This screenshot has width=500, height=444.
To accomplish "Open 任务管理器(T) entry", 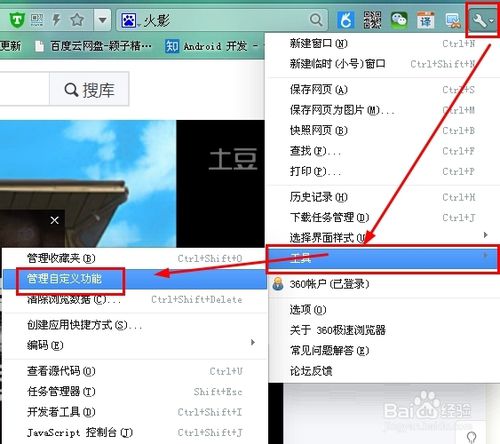I will (135, 391).
